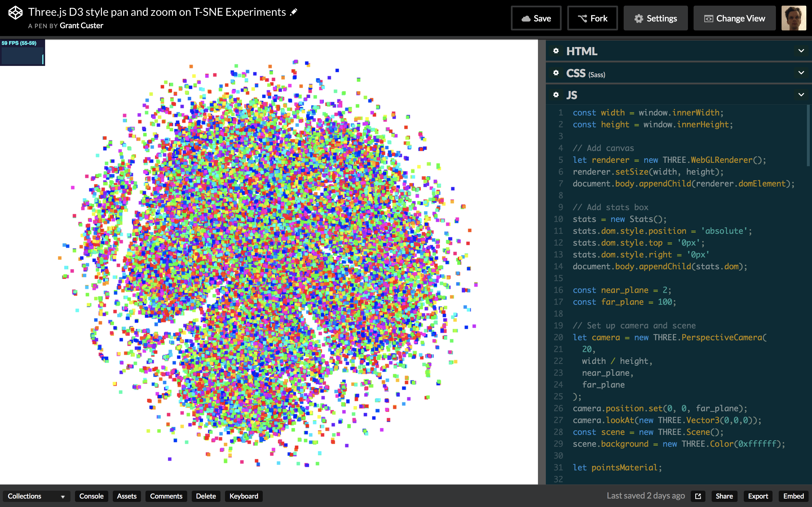Click the Save button
Viewport: 812px width, 507px height.
click(536, 18)
